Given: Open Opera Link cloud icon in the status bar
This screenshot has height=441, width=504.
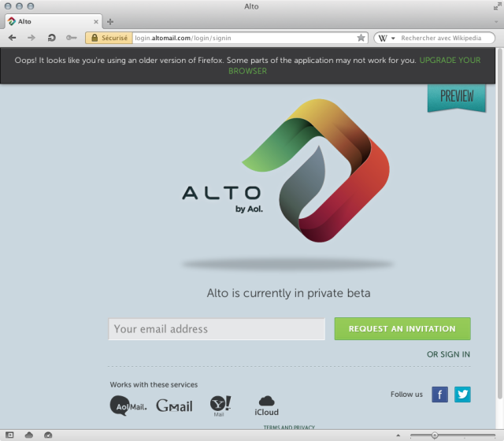Looking at the screenshot, I should (29, 435).
